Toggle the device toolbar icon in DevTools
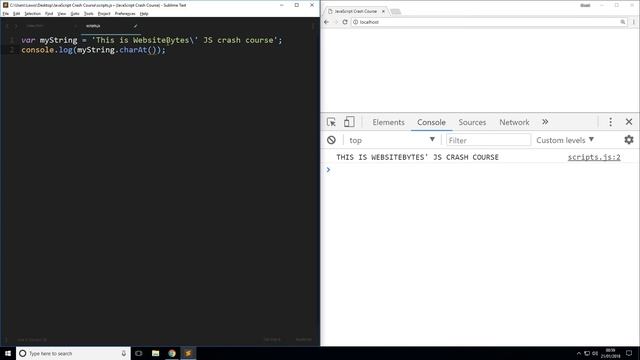The image size is (640, 360). (349, 122)
